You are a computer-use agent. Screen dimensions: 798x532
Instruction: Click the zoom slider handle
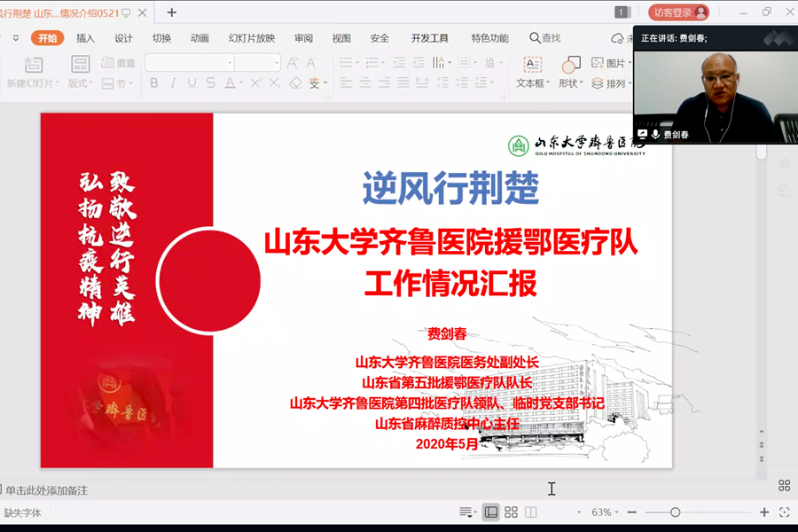676,512
